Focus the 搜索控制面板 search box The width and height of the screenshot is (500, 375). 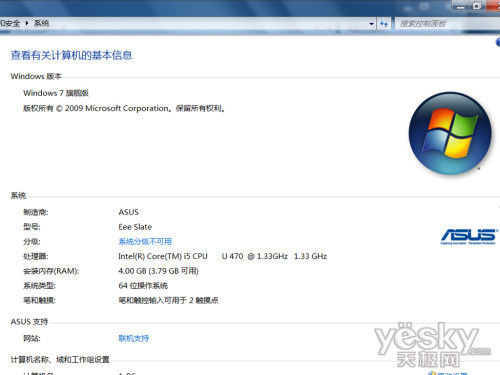(447, 24)
